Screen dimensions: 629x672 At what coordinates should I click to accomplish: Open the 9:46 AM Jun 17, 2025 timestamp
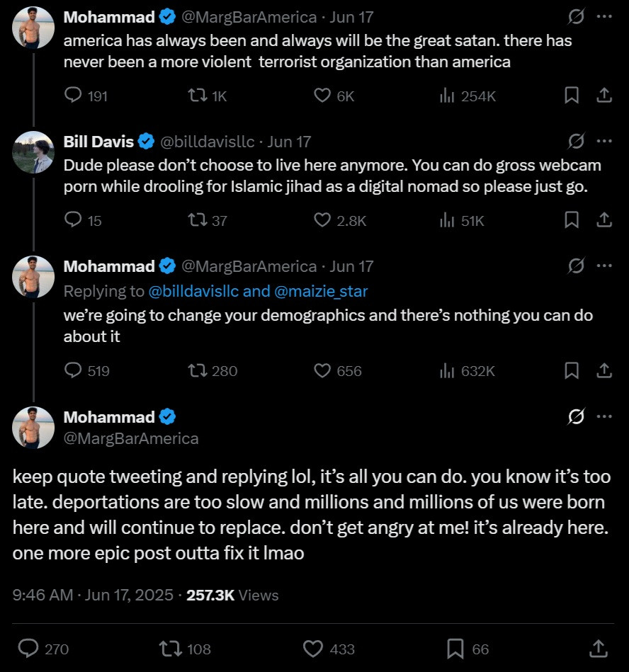coord(93,595)
